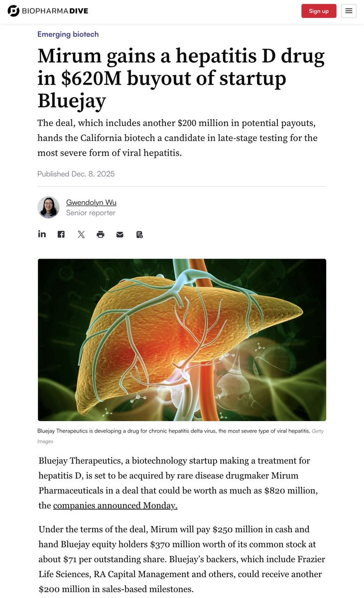Click Gwendolyn Wu's profile photo

[x=48, y=207]
